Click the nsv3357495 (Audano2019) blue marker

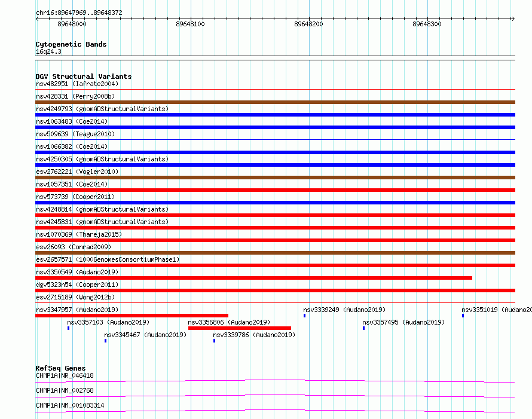(363, 328)
